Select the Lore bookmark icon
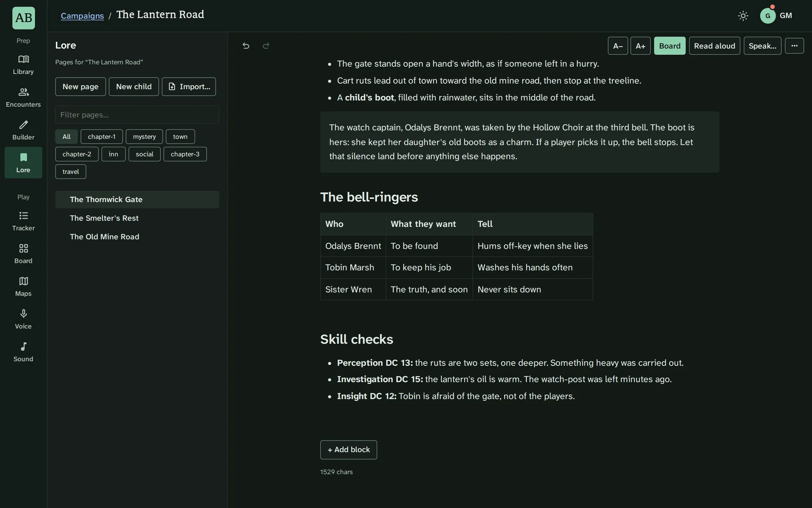Image resolution: width=812 pixels, height=508 pixels. coord(23,163)
